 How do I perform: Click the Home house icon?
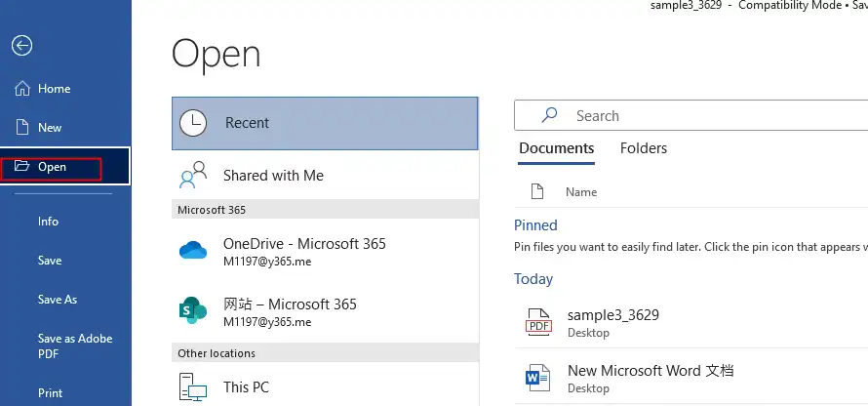[x=22, y=89]
